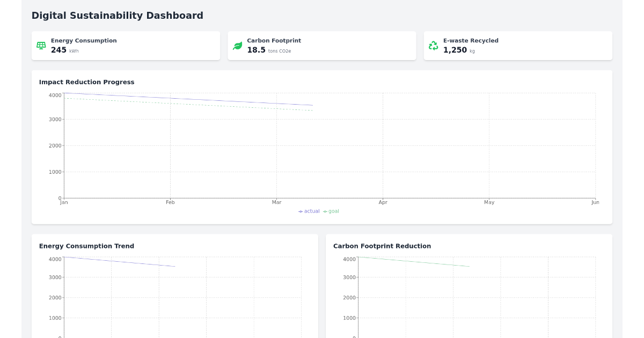Viewport: 644px width, 338px height.
Task: Click the recycling arrows E-waste icon
Action: click(x=433, y=46)
